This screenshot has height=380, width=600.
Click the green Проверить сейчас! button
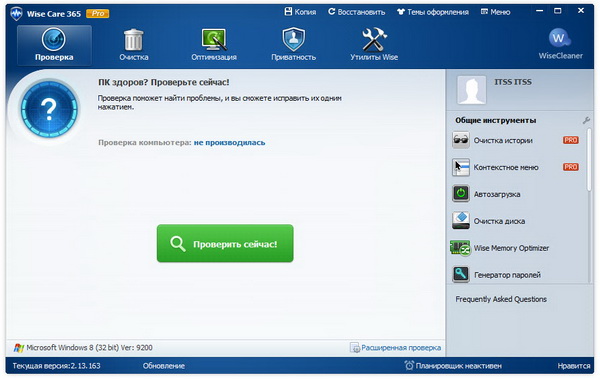(x=225, y=243)
